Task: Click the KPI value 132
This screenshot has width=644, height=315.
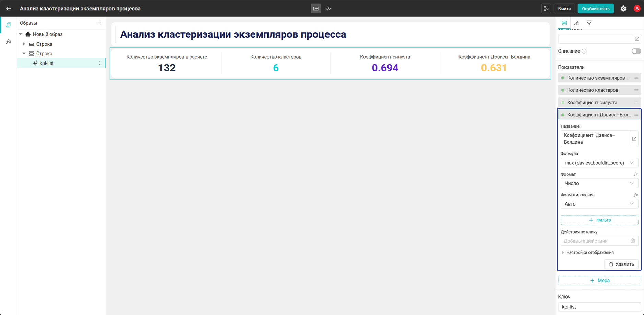Action: click(167, 68)
